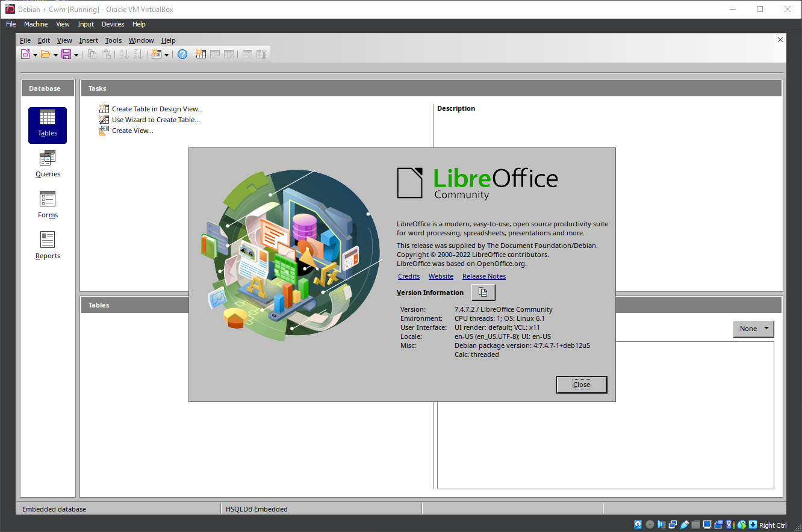
Task: Open the Release Notes link
Action: [483, 276]
